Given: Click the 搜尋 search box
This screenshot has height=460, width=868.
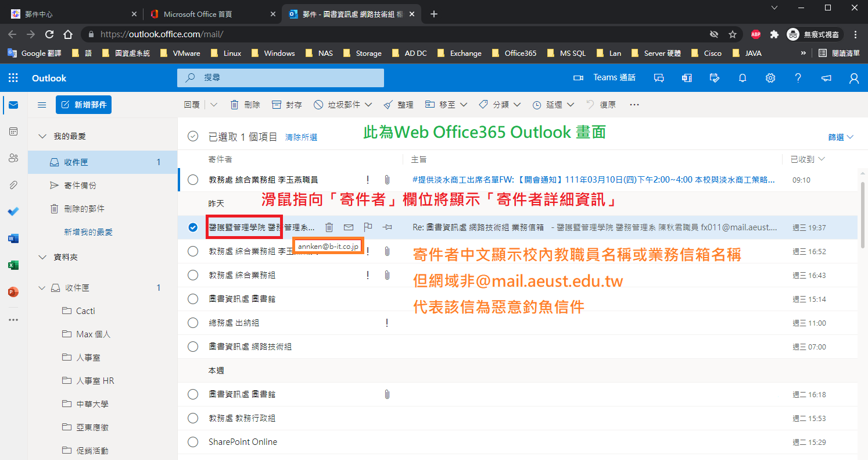Looking at the screenshot, I should [281, 78].
